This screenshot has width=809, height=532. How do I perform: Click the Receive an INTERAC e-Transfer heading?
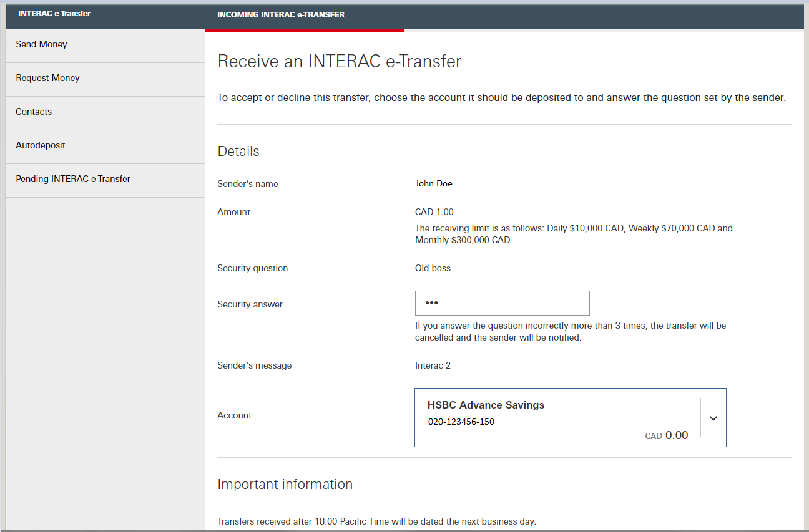[x=340, y=62]
